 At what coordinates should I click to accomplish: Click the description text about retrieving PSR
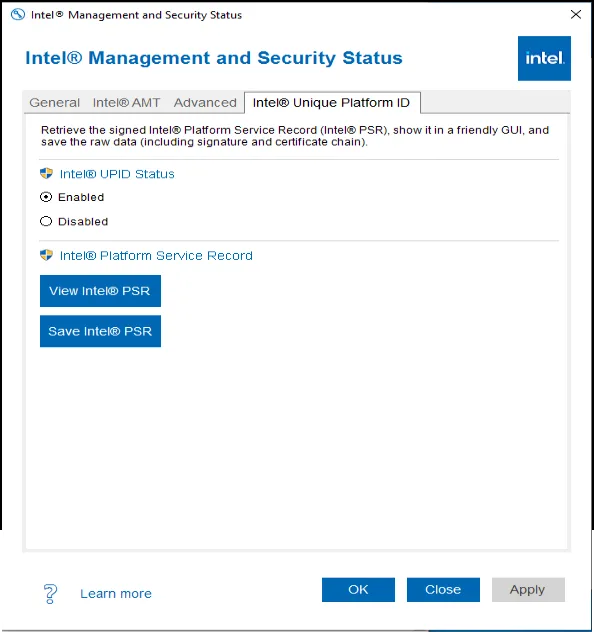coord(295,136)
